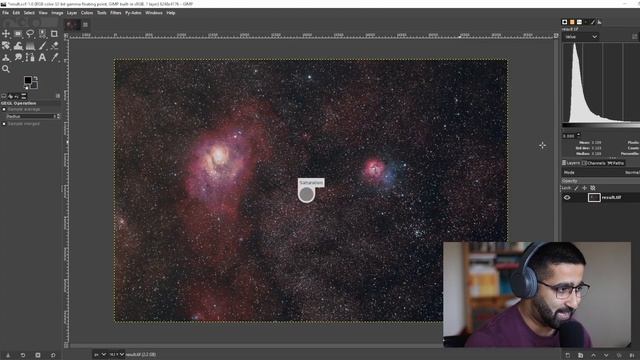Screen dimensions: 640x360
Task: Select the Move tool
Action: [6, 33]
